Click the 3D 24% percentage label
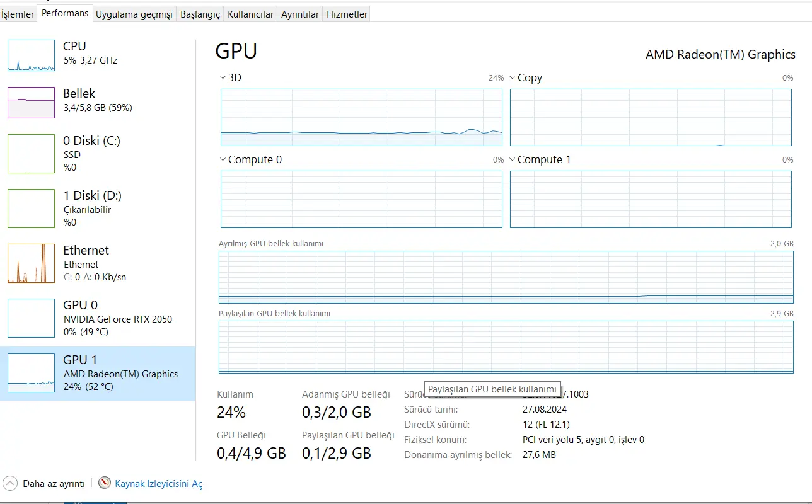This screenshot has width=812, height=504. point(496,78)
